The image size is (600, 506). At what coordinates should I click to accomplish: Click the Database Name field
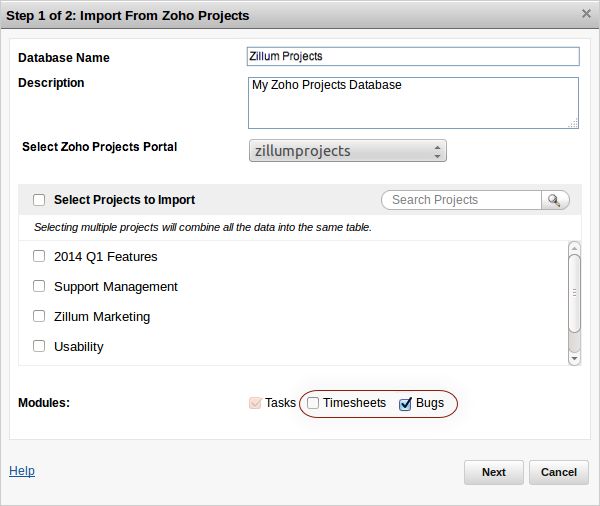click(413, 56)
